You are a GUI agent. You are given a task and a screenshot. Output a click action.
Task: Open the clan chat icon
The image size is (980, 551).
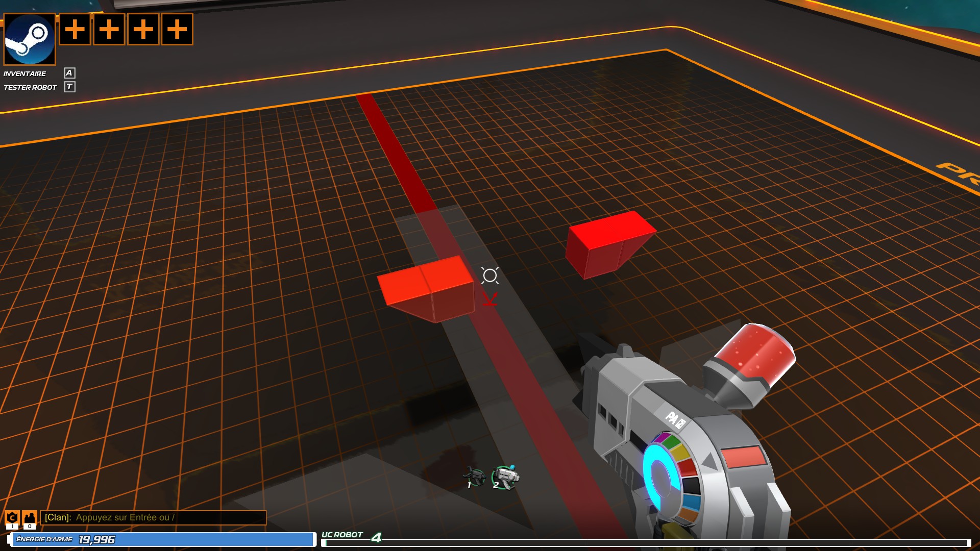12,518
